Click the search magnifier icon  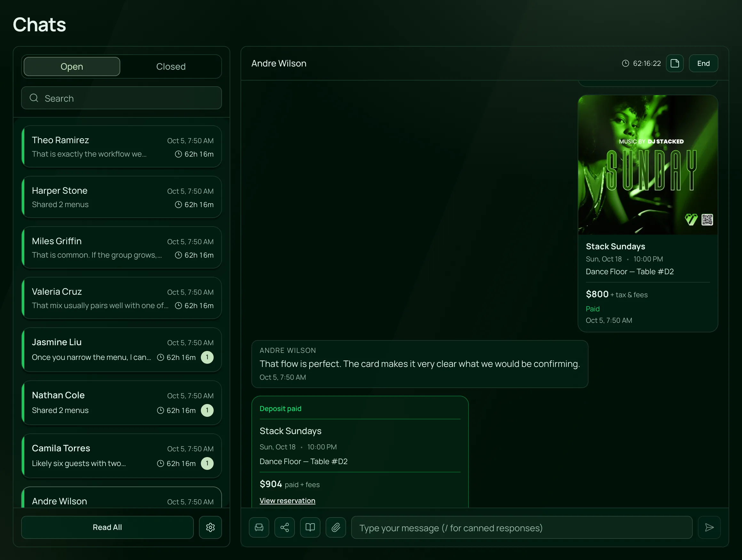pos(34,98)
